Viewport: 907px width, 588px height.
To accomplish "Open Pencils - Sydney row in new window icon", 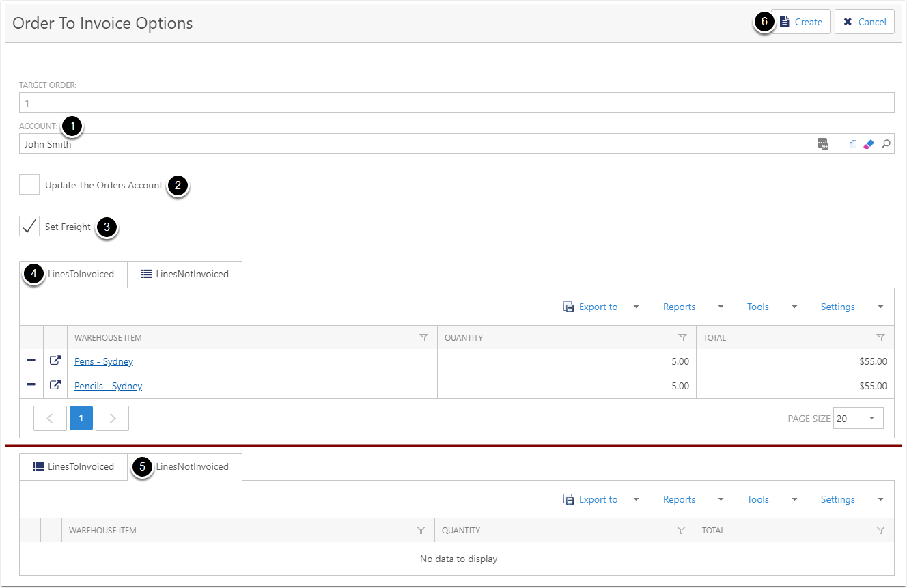I will [x=55, y=384].
